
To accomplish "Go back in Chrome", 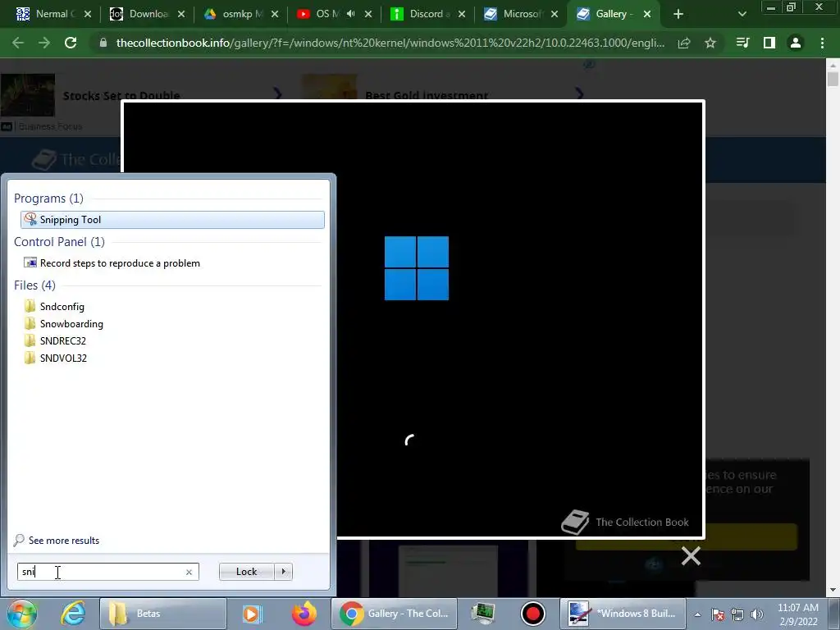I will (x=18, y=43).
